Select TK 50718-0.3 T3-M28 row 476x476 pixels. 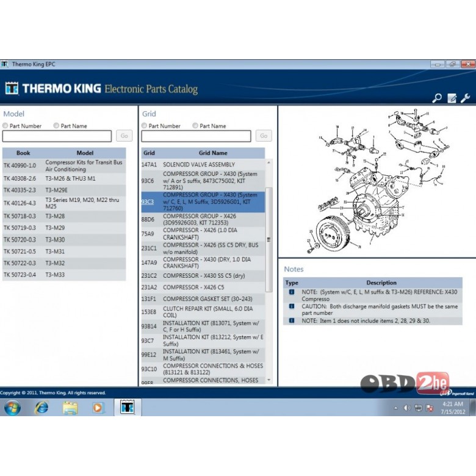tap(64, 216)
